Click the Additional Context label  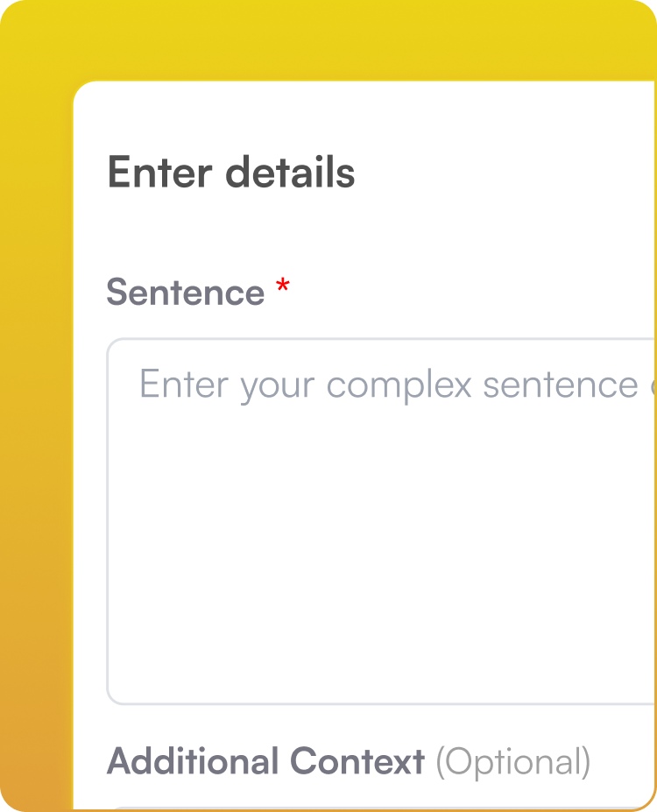point(265,760)
